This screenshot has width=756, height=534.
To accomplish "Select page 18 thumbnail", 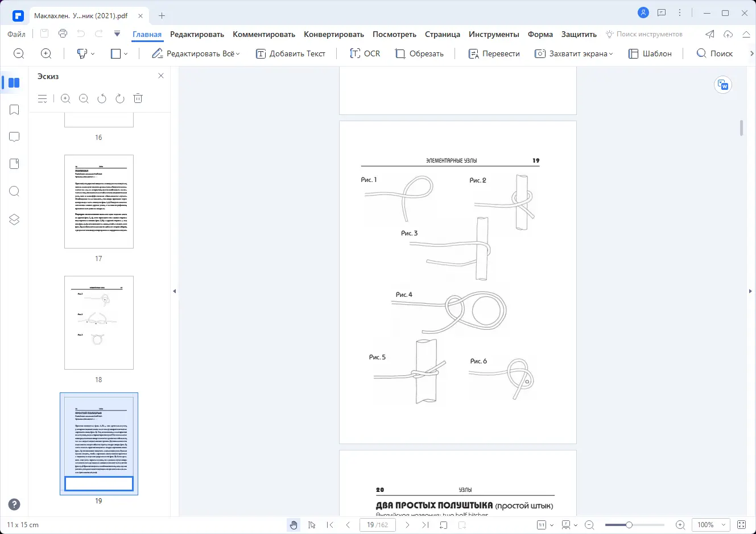I will 99,322.
